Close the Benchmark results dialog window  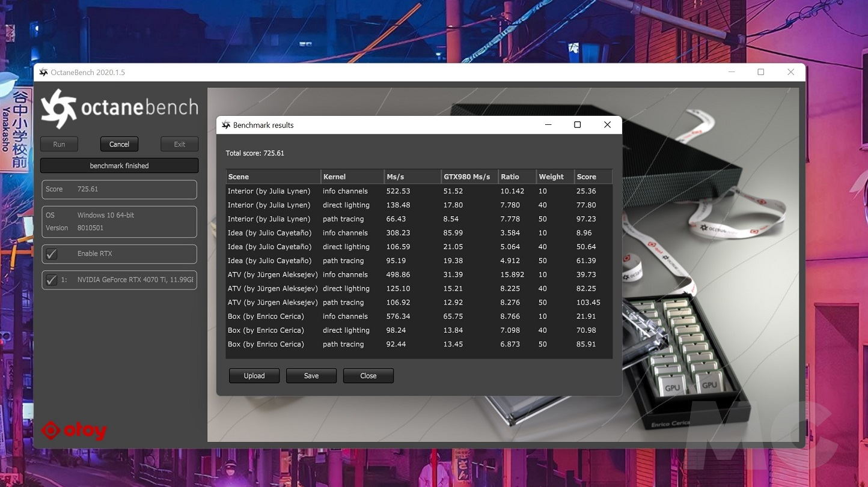(x=607, y=125)
